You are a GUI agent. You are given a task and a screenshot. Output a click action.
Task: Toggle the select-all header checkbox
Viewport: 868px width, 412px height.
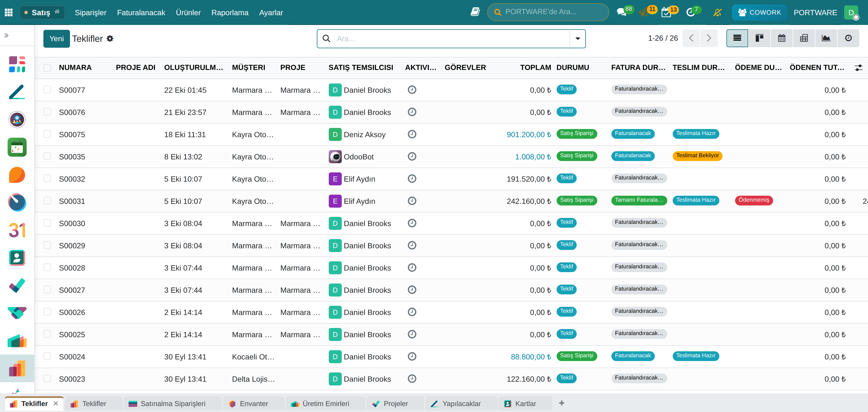47,68
